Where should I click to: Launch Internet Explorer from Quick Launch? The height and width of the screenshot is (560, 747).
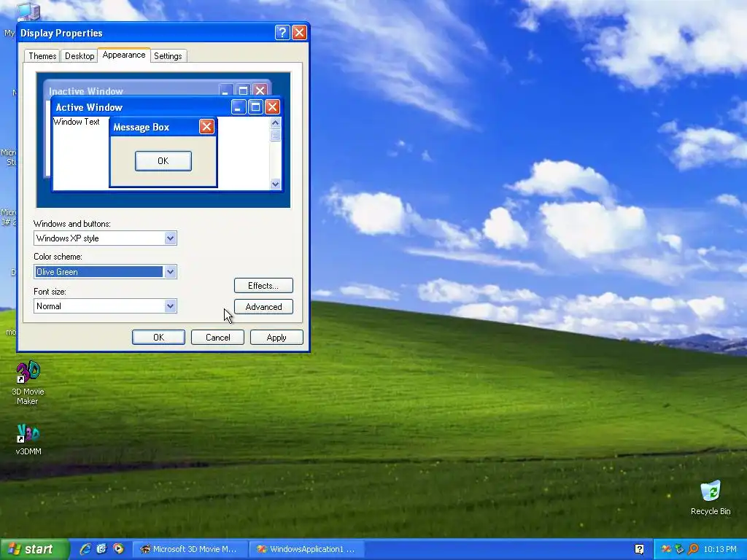pyautogui.click(x=85, y=549)
